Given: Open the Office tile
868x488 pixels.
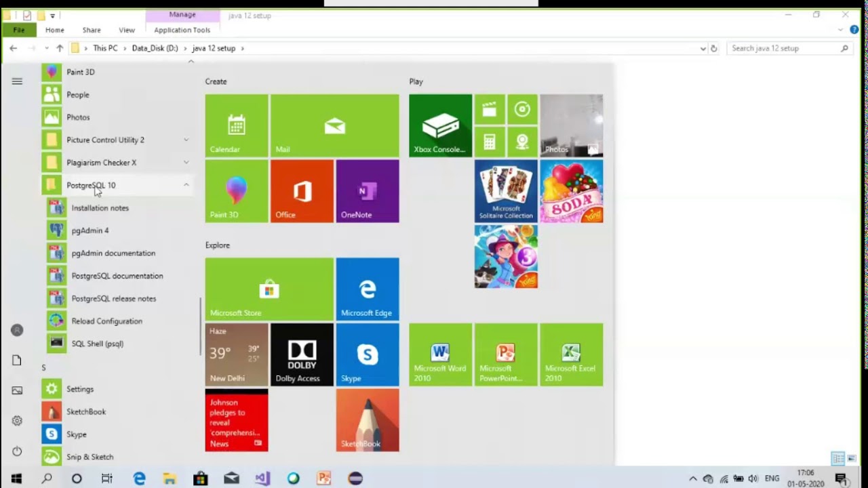Looking at the screenshot, I should (302, 191).
